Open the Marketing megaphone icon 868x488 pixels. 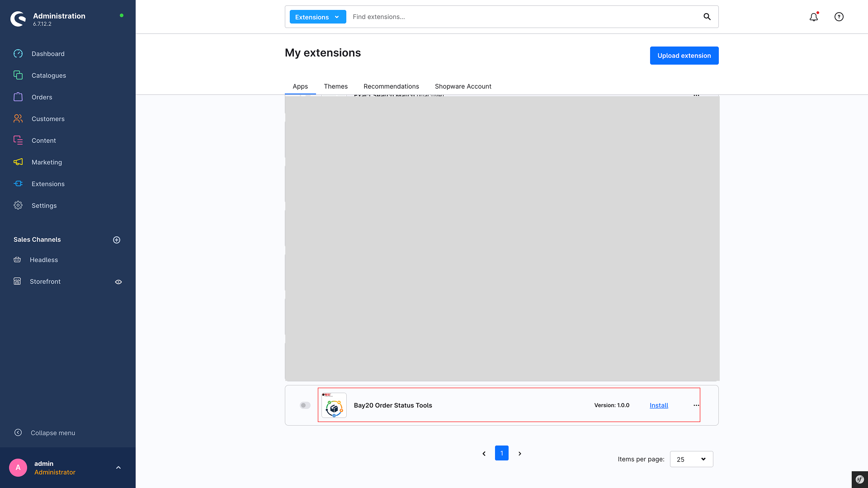[18, 162]
